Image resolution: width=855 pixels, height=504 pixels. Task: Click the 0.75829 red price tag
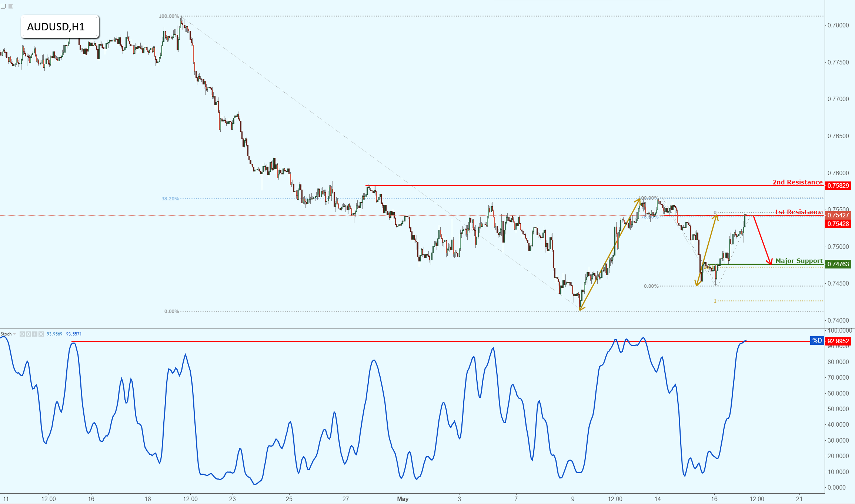click(x=838, y=186)
